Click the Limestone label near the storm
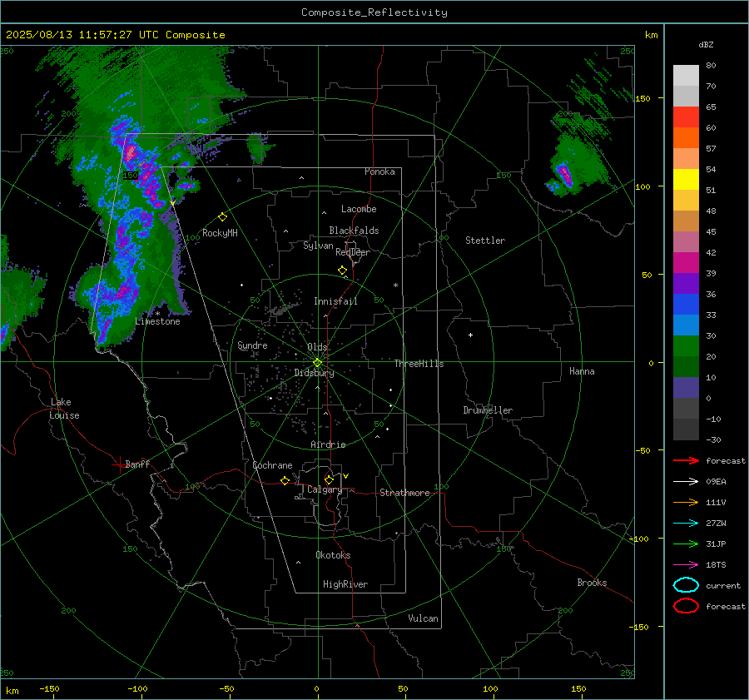Viewport: 749px width, 700px height. click(157, 321)
